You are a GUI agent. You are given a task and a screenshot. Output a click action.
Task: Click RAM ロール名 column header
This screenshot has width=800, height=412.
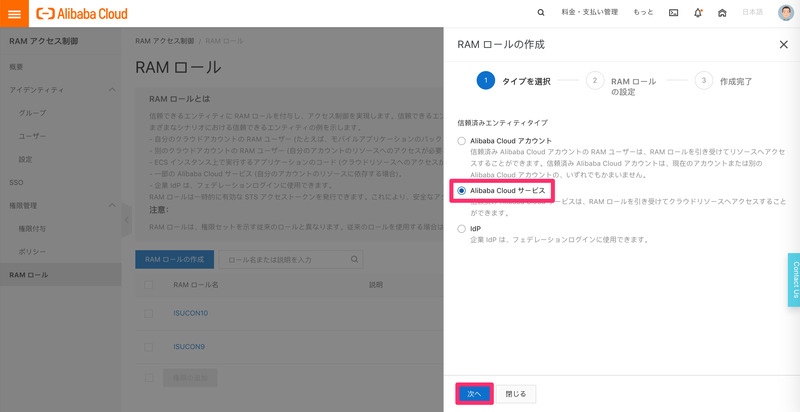[196, 285]
